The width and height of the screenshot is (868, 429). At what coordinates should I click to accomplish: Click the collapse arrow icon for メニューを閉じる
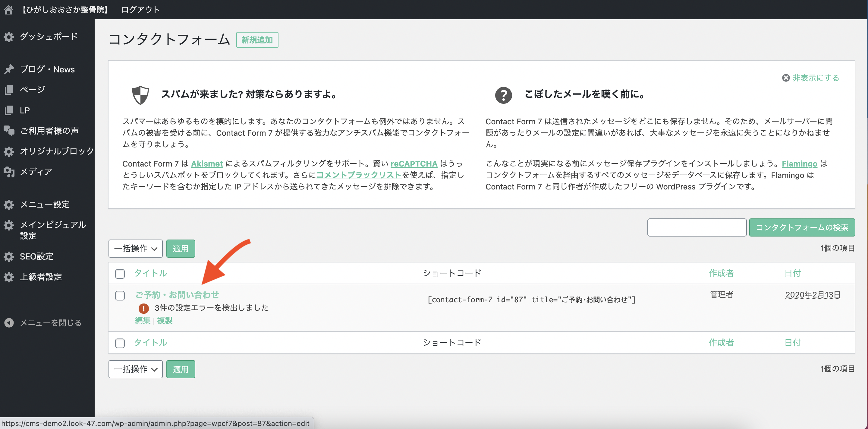click(x=9, y=323)
